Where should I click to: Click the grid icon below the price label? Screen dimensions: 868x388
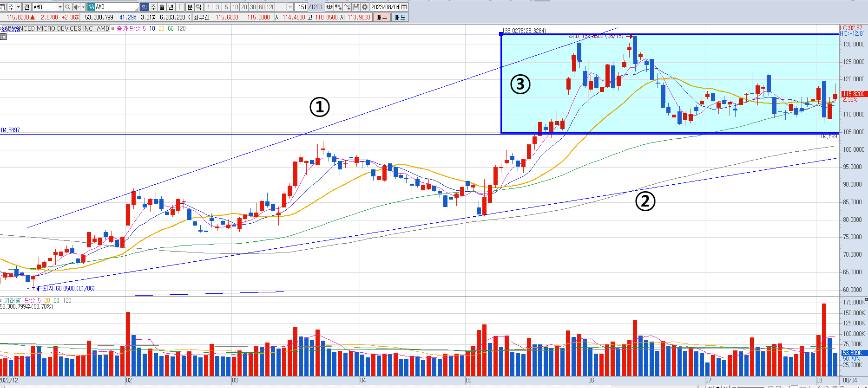pos(3,37)
